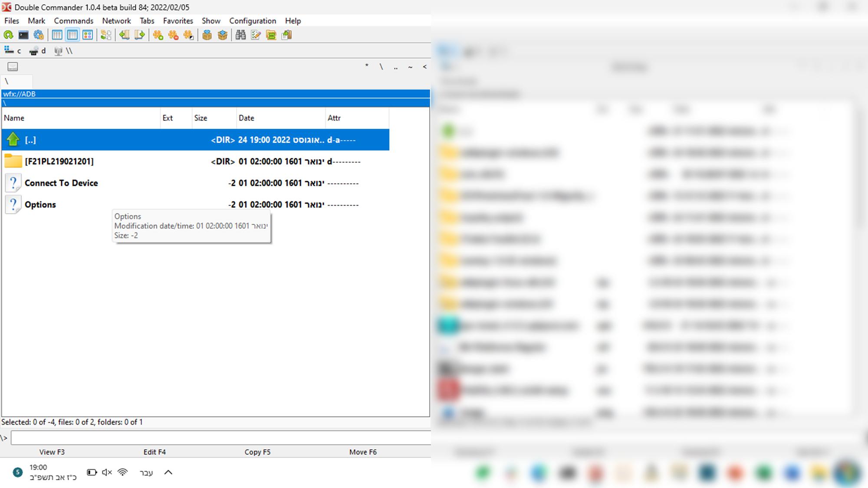This screenshot has height=488, width=868.
Task: Expand the hidden tray icons chevron
Action: (x=168, y=472)
